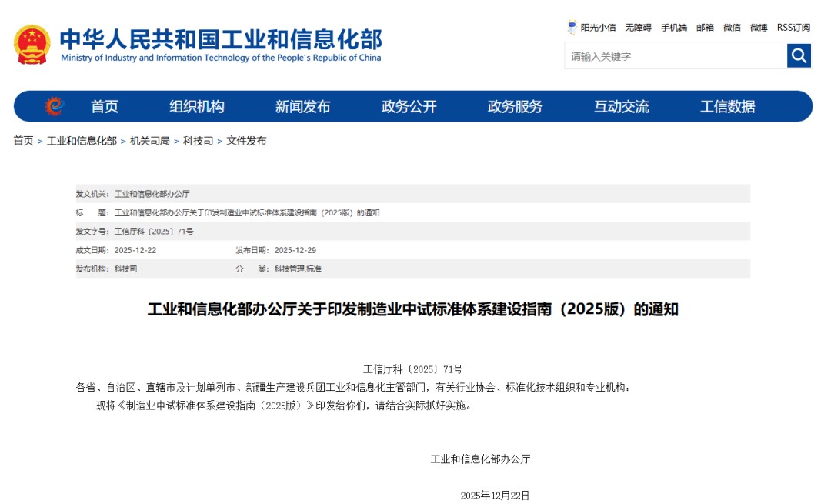This screenshot has height=504, width=831.
Task: Select 政务公开 in the main menu
Action: 409,107
